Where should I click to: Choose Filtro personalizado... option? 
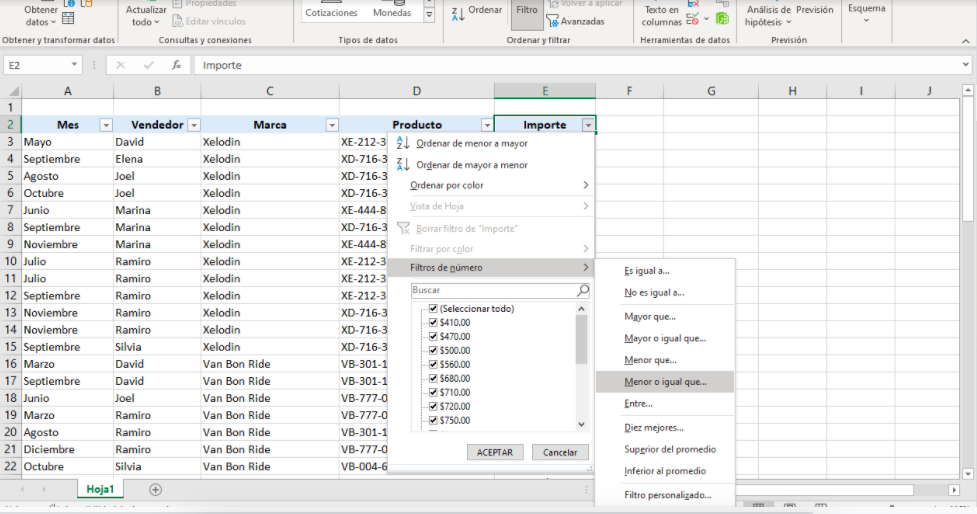tap(665, 495)
